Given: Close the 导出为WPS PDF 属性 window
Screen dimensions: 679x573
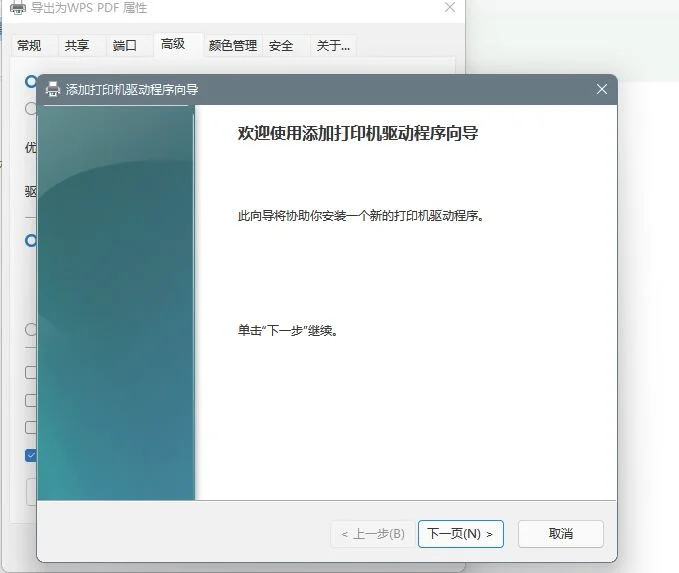Looking at the screenshot, I should [450, 8].
